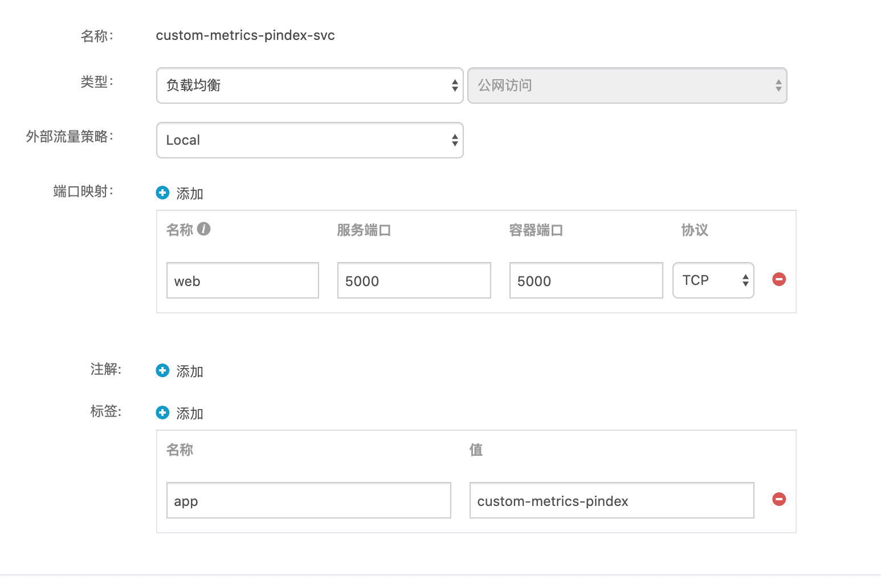Click the info icon next to 名称 column header
The width and height of the screenshot is (881, 588).
click(203, 228)
